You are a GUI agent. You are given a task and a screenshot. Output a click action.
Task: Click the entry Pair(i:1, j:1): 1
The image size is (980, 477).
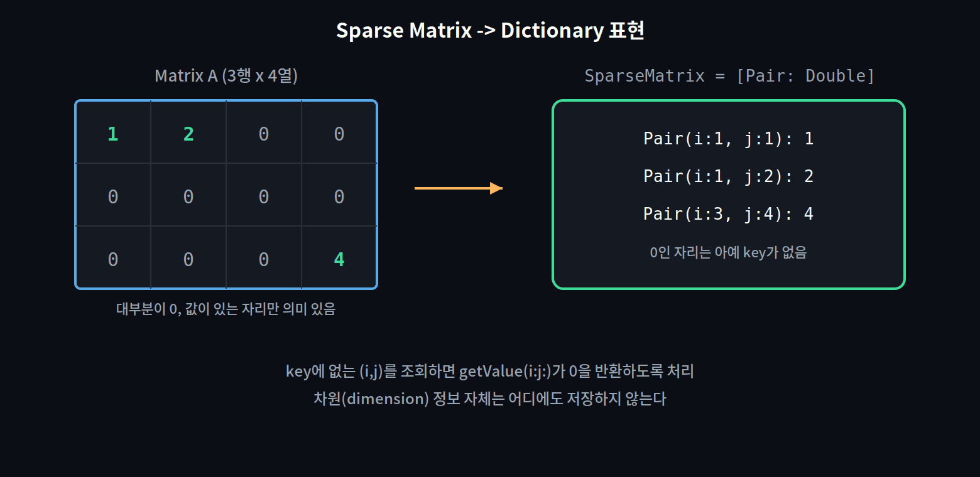pos(729,139)
